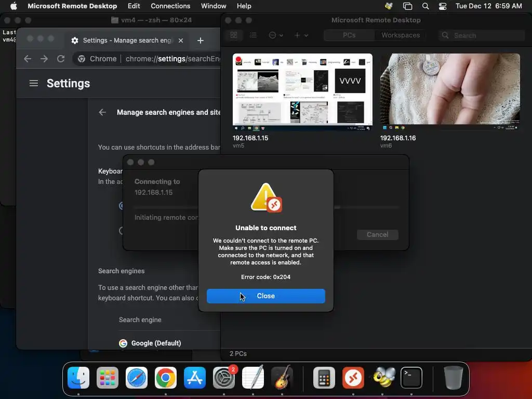Go forward in Chrome
Screen dimensions: 532x399
click(44, 59)
